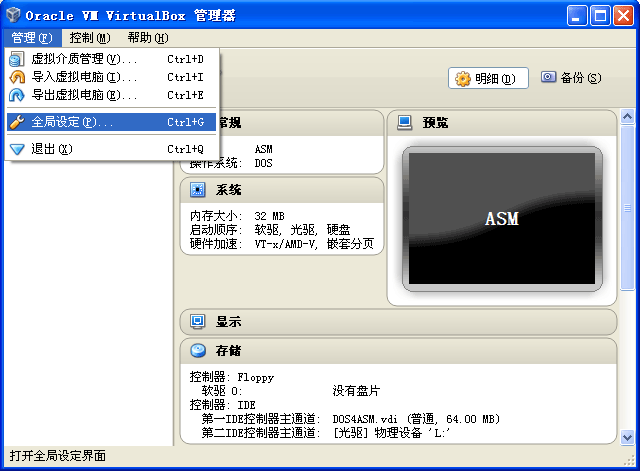Click the chip icon beside 系统
This screenshot has height=471, width=640.
[x=198, y=190]
